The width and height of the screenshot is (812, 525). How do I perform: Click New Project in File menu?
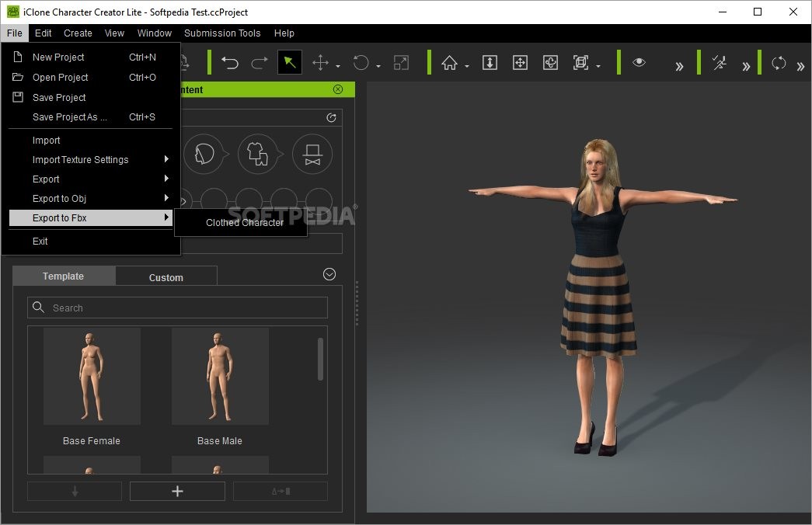click(91, 57)
